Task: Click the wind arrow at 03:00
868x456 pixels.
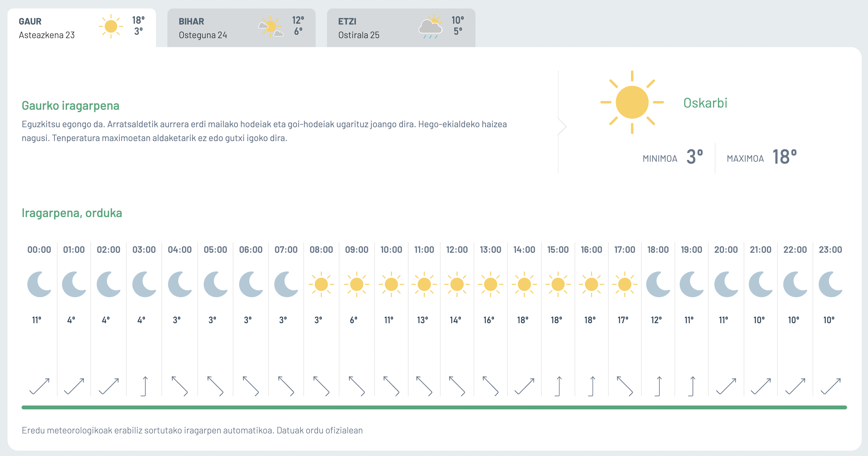Action: pyautogui.click(x=145, y=386)
